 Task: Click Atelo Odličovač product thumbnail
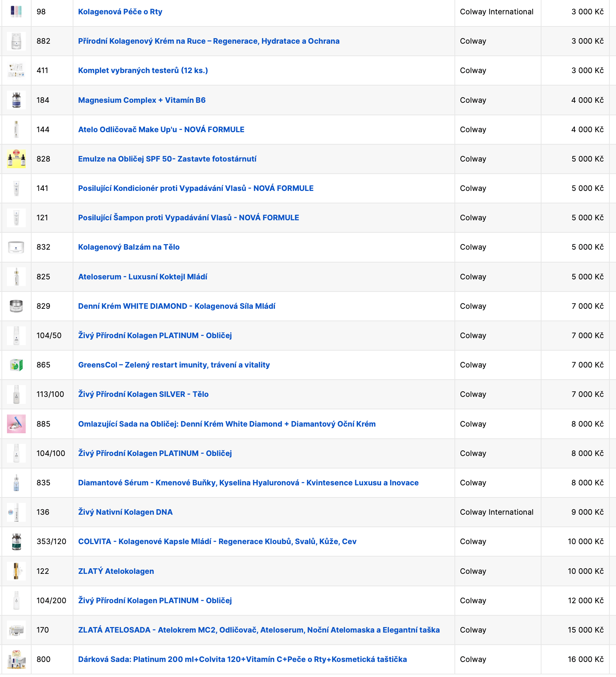click(x=16, y=130)
